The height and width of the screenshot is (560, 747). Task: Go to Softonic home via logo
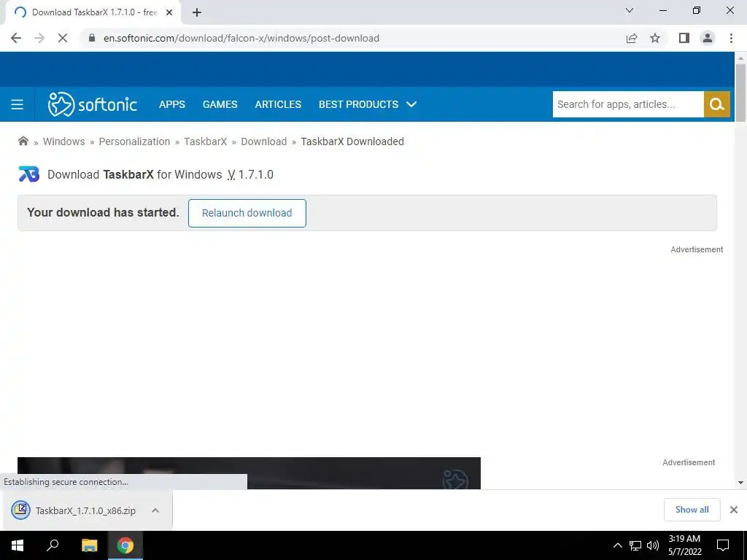(93, 104)
